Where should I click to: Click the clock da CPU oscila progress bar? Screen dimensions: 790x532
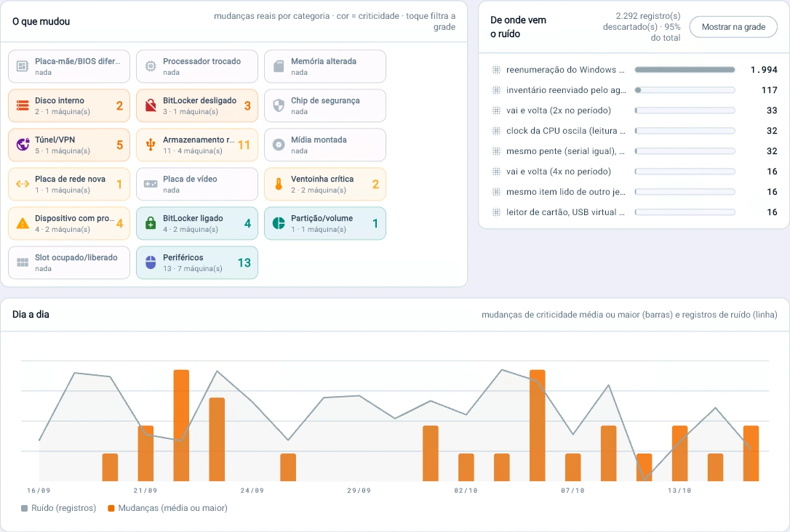(x=685, y=131)
